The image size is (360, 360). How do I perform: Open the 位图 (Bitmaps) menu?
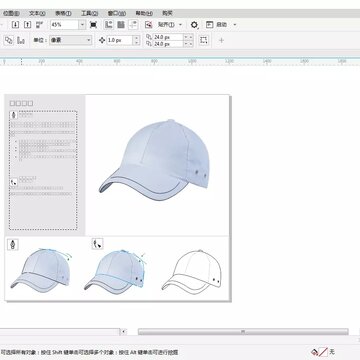click(x=11, y=13)
